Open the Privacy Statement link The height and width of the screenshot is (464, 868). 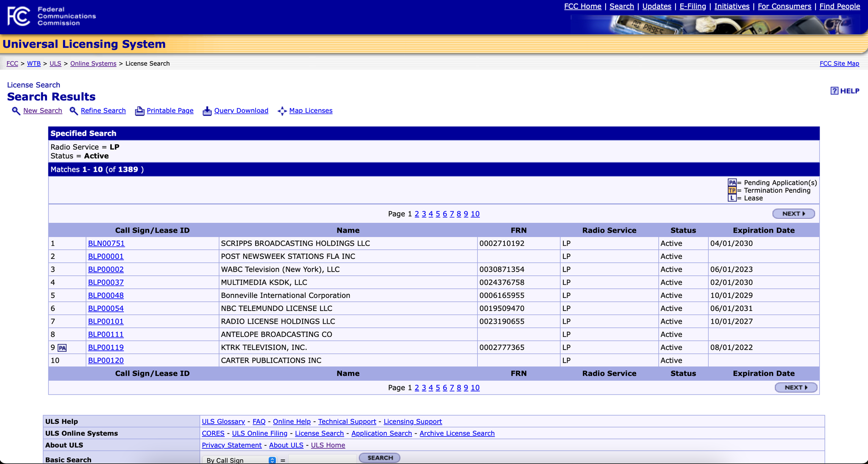point(232,445)
